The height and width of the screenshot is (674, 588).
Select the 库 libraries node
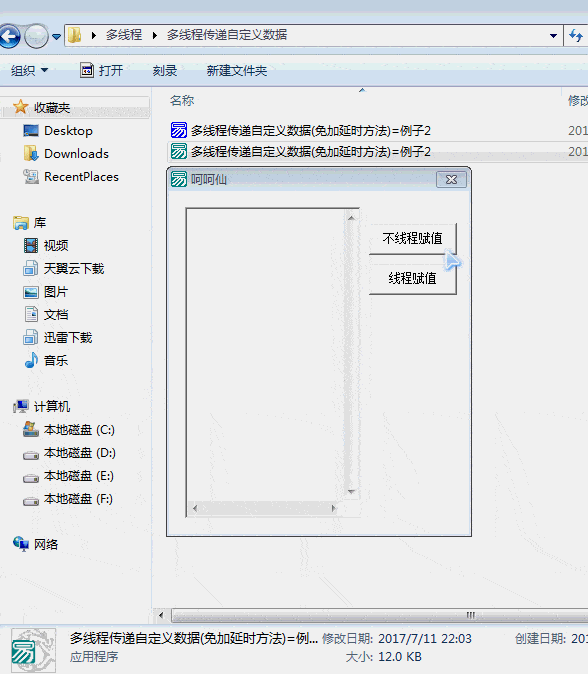pyautogui.click(x=30, y=223)
